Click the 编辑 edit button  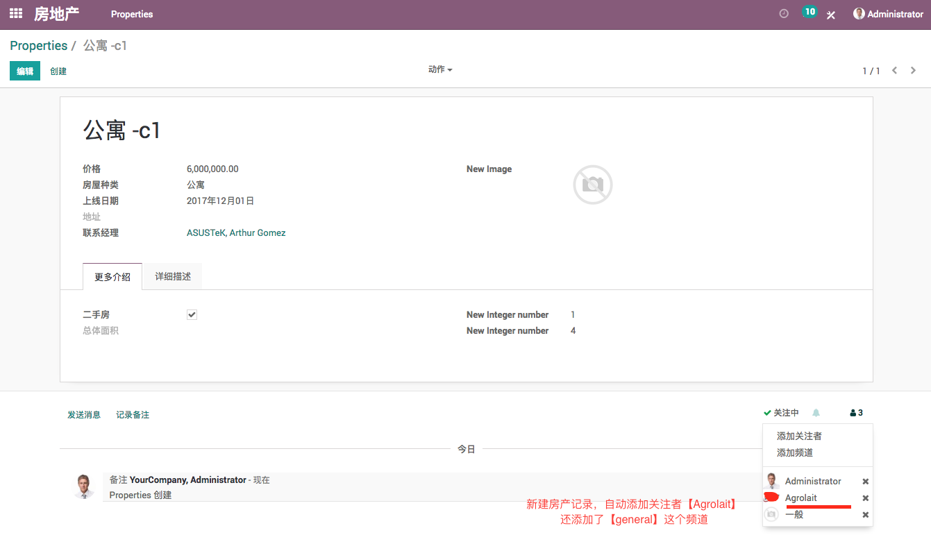[x=25, y=71]
